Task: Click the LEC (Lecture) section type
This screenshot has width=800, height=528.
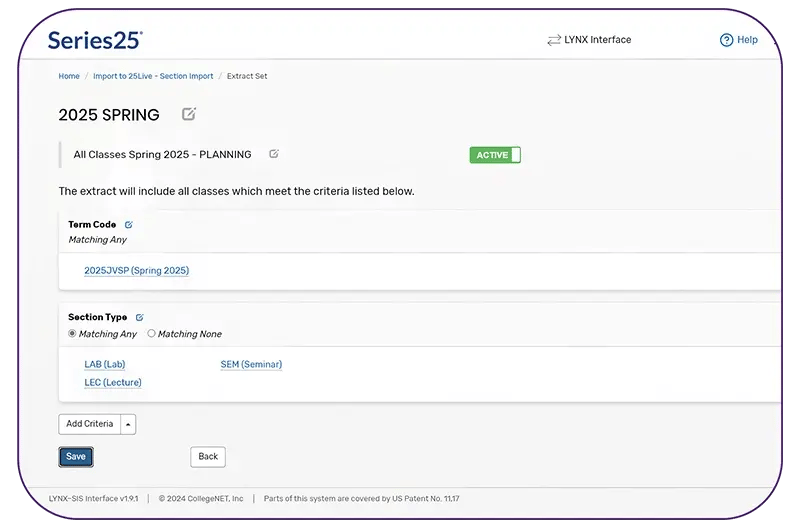Action: pos(113,382)
